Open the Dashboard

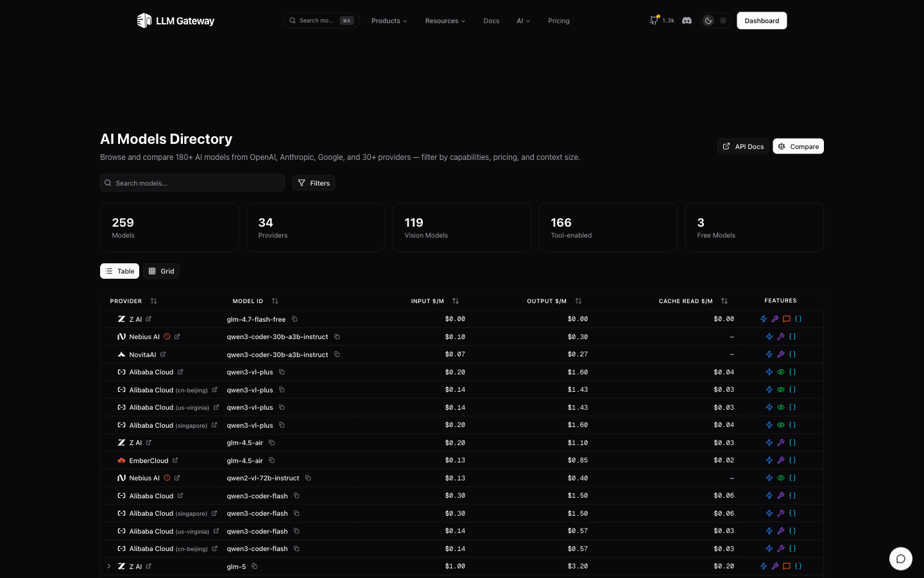(762, 21)
